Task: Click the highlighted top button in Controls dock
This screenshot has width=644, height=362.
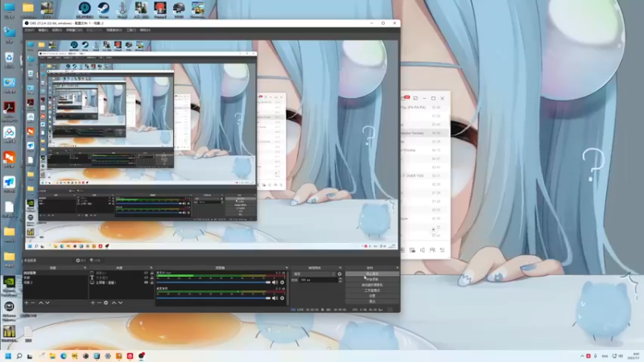Action: 372,274
